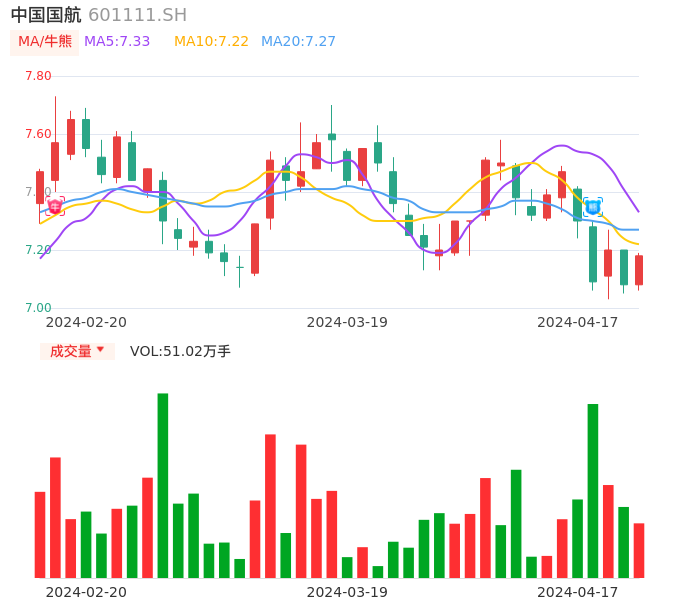Click the VOL:51.02万手 volume readout
Screen dimensions: 686x606
point(180,351)
